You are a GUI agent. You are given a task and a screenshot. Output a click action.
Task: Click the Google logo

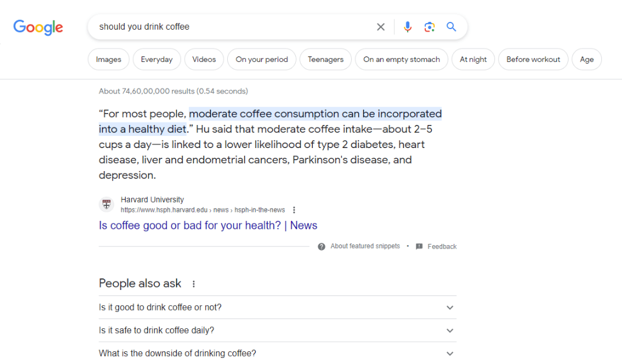38,27
